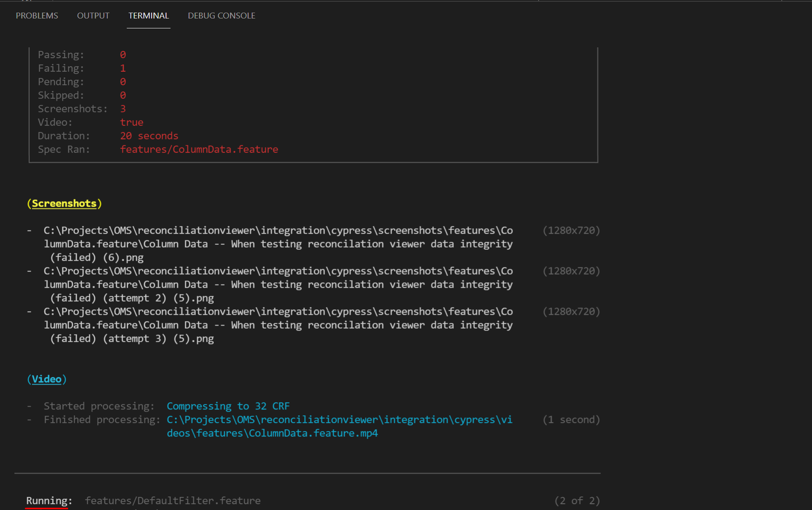The height and width of the screenshot is (510, 812).
Task: Open the (failed) (attempt 2) (5).png path
Action: pos(278,285)
